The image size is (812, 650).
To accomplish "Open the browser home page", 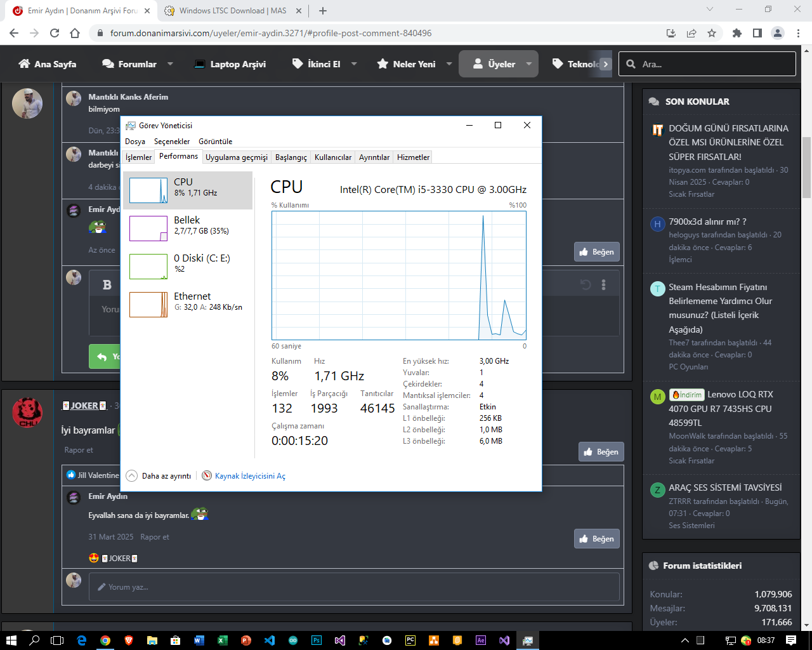I will (75, 33).
